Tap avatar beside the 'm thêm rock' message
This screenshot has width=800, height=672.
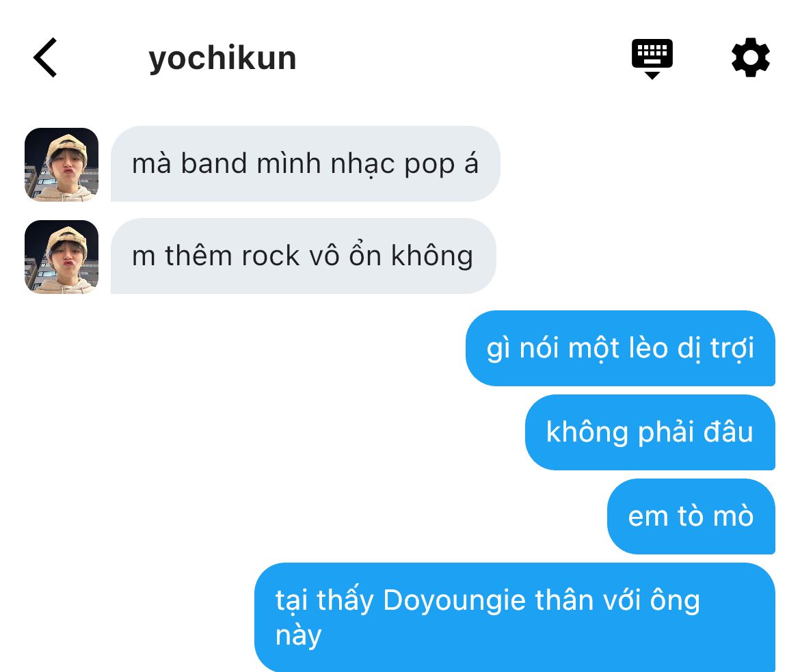(62, 256)
